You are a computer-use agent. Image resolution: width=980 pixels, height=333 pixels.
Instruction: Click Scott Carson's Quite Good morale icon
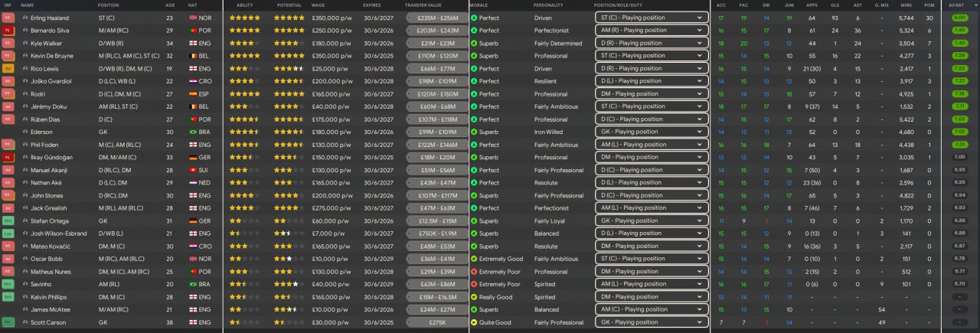coord(474,322)
